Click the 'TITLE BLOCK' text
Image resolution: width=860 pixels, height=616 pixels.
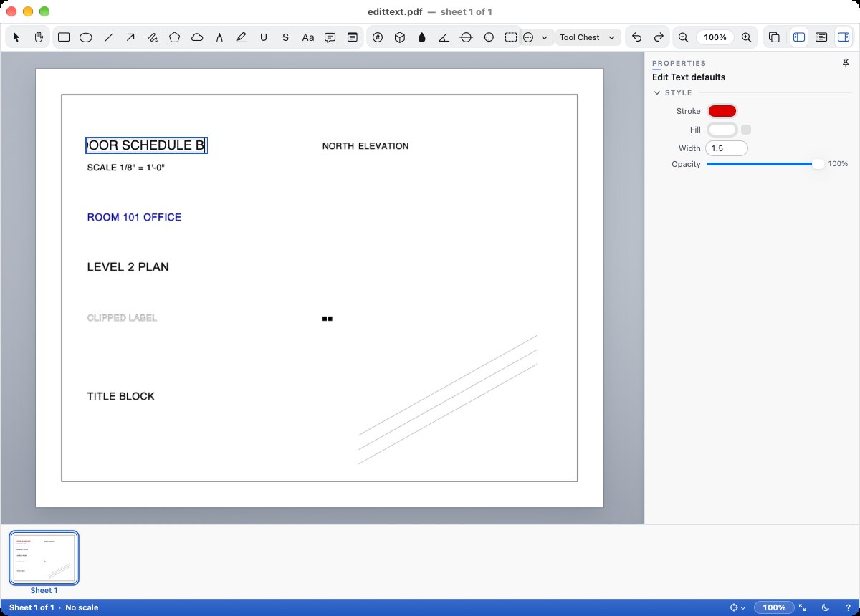pyautogui.click(x=120, y=396)
